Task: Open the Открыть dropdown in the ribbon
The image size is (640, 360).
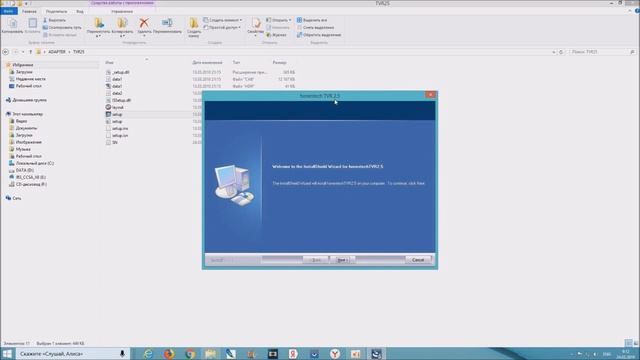Action: (x=279, y=20)
